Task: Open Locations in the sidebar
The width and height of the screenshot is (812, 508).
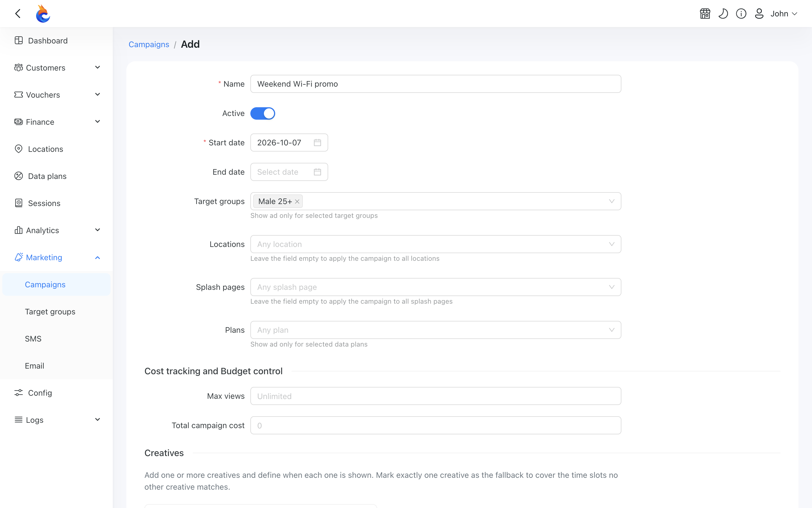Action: click(x=56, y=149)
